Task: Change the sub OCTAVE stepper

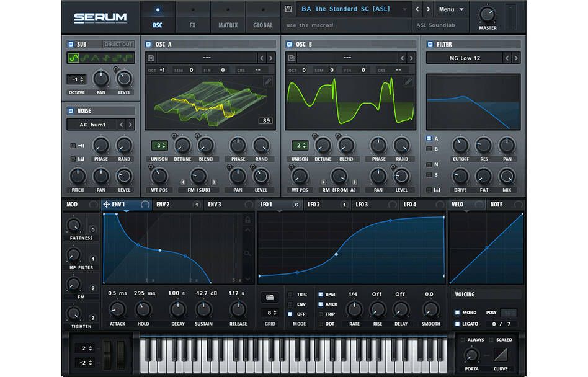Action: tap(76, 79)
